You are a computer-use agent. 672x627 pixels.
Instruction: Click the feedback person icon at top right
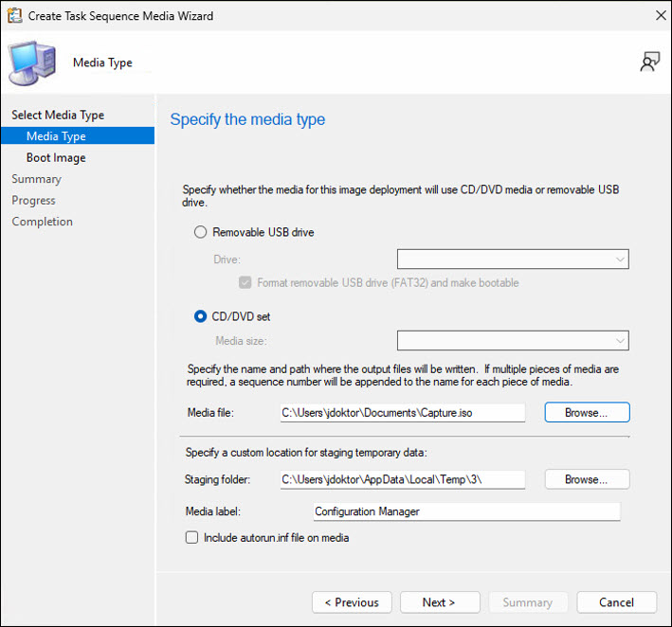pyautogui.click(x=649, y=63)
